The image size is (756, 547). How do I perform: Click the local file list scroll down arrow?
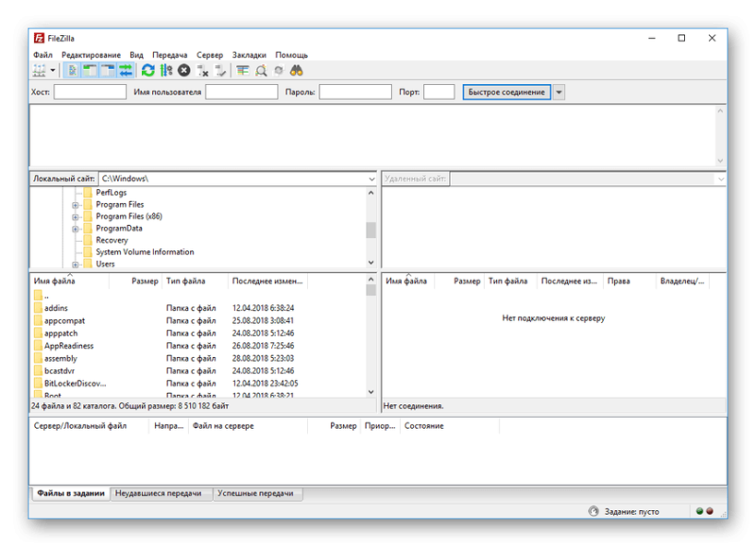click(x=370, y=392)
